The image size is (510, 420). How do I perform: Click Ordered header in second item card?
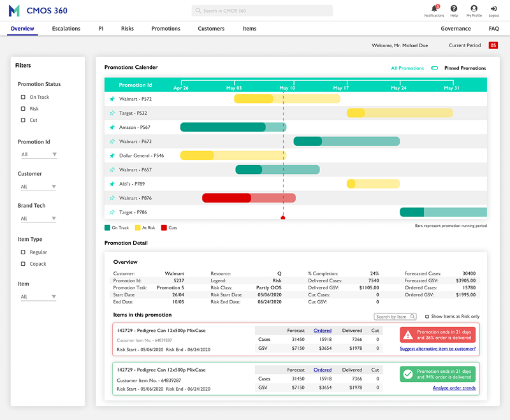pos(323,370)
